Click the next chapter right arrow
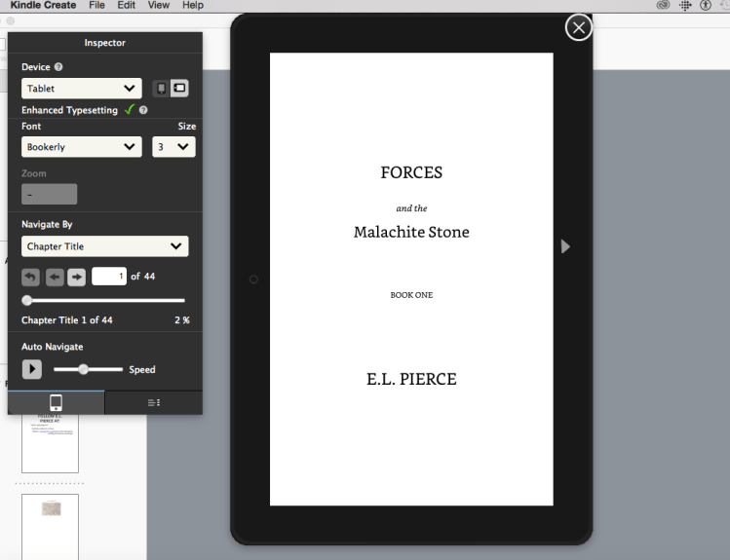This screenshot has height=560, width=730. (76, 277)
